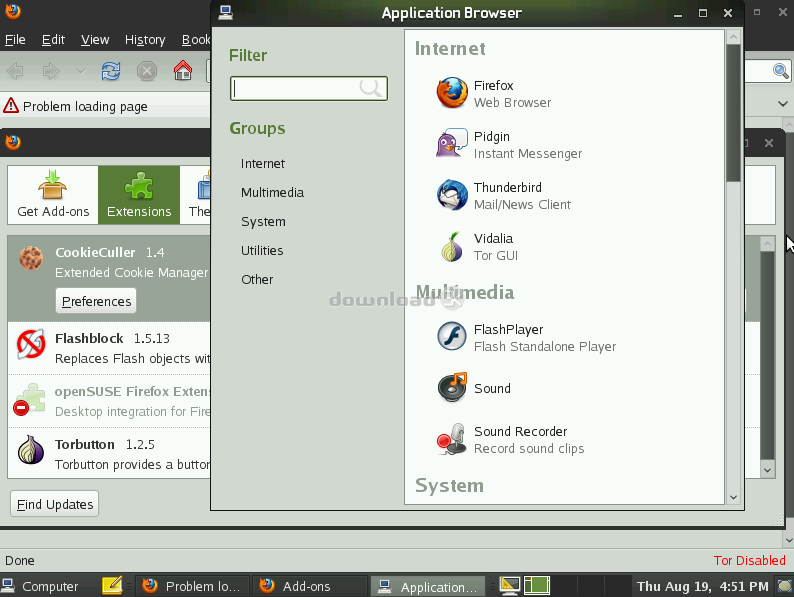Launch Sound Recorder

[520, 439]
